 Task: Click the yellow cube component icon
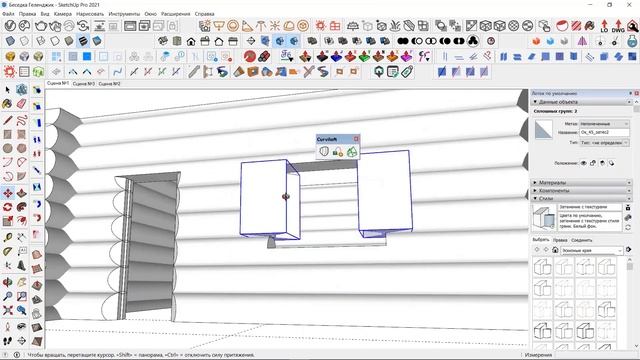10,56
